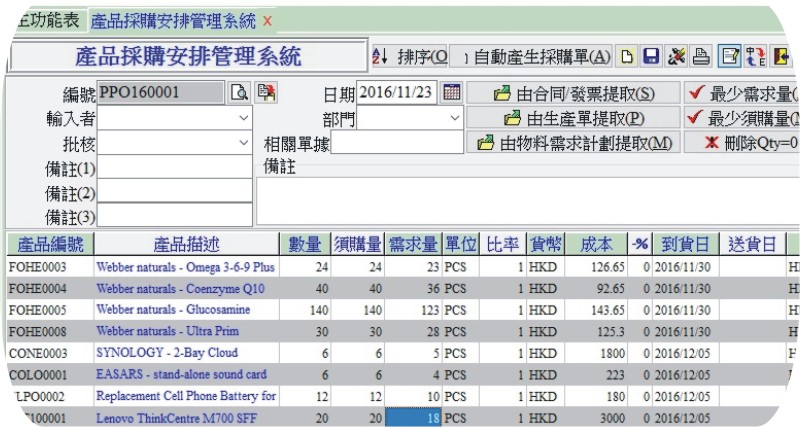The image size is (800, 427).
Task: Save the record using the floppy disk icon
Action: click(651, 57)
